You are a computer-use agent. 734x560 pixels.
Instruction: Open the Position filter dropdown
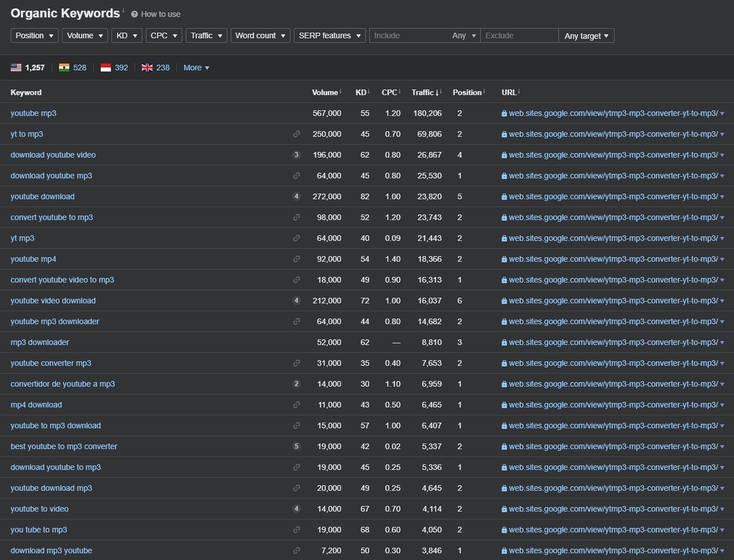click(34, 35)
